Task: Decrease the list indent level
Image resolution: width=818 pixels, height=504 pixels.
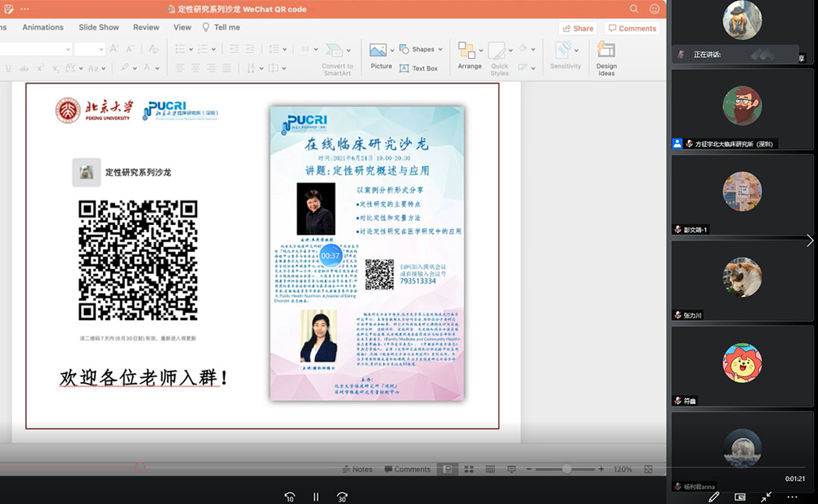Action: (234, 49)
